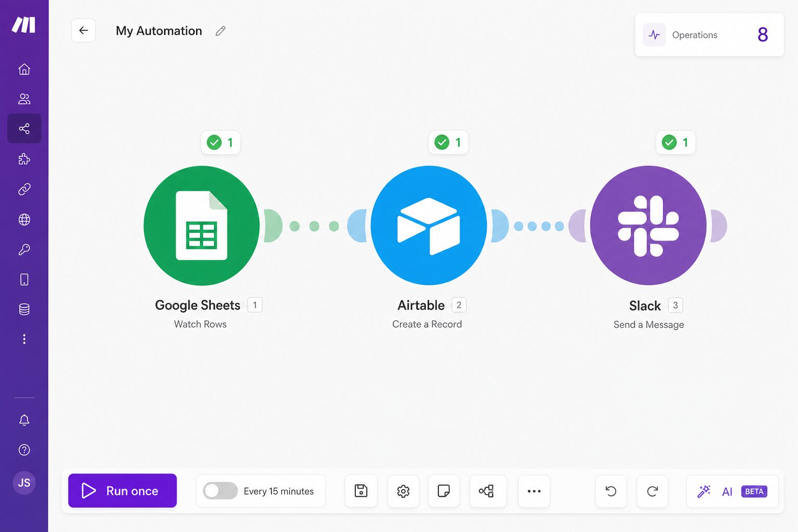Add a note with the sticky note icon

(x=444, y=490)
